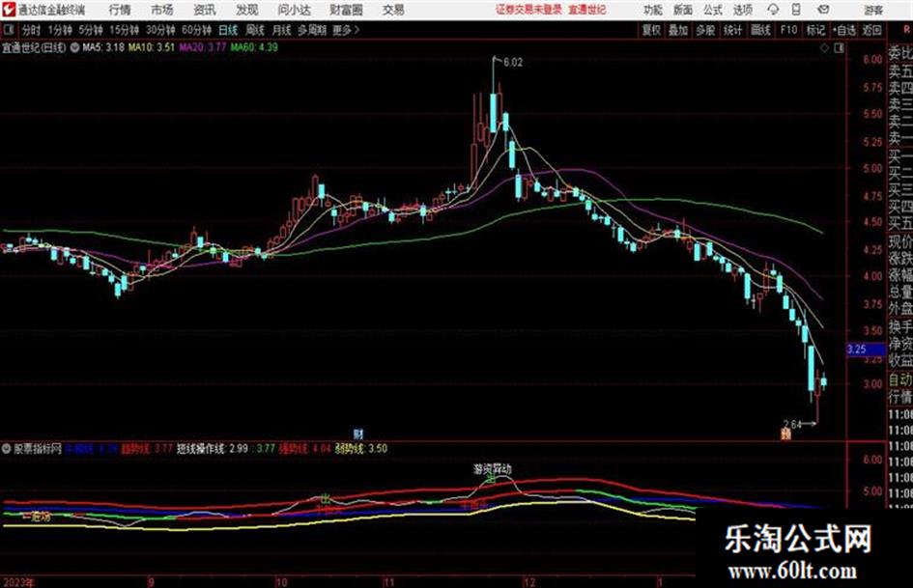Click the panel layout icon before 分时
Viewport: 913px width, 588px height.
pyautogui.click(x=9, y=30)
